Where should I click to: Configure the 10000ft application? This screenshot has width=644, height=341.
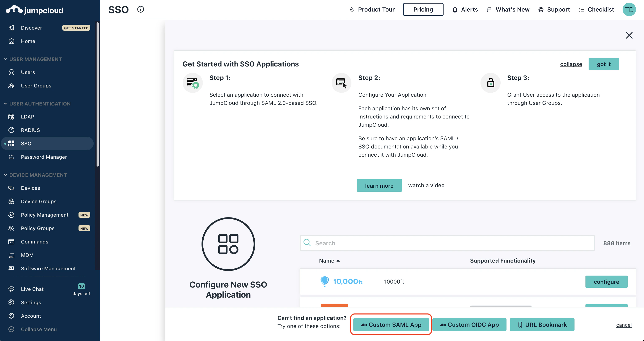pyautogui.click(x=606, y=281)
